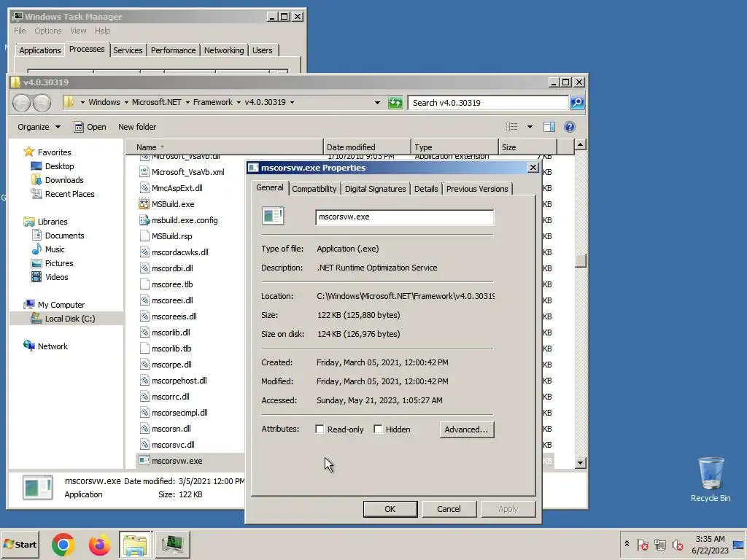The image size is (747, 560).
Task: Switch to the Compatibility tab
Action: (314, 189)
